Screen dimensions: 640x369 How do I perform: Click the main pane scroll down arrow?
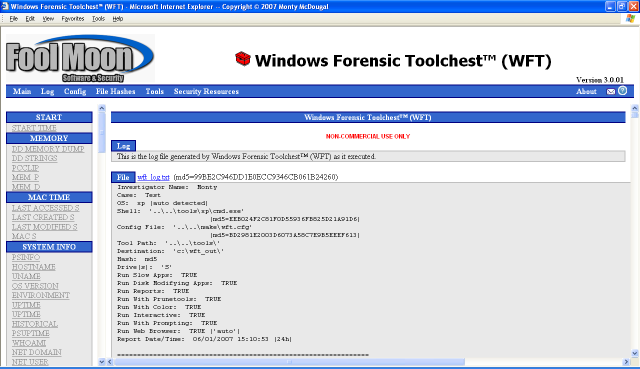[x=635, y=353]
